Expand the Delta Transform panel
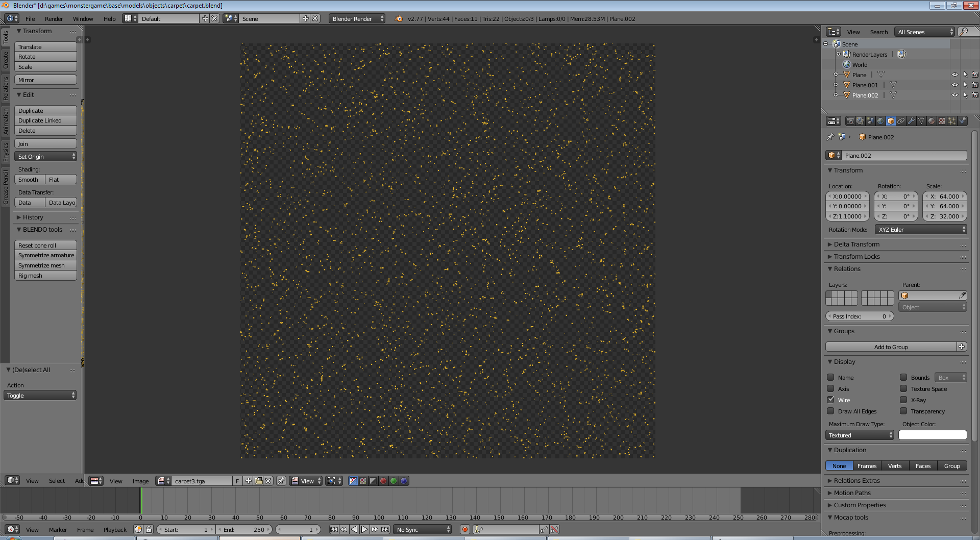 [856, 244]
